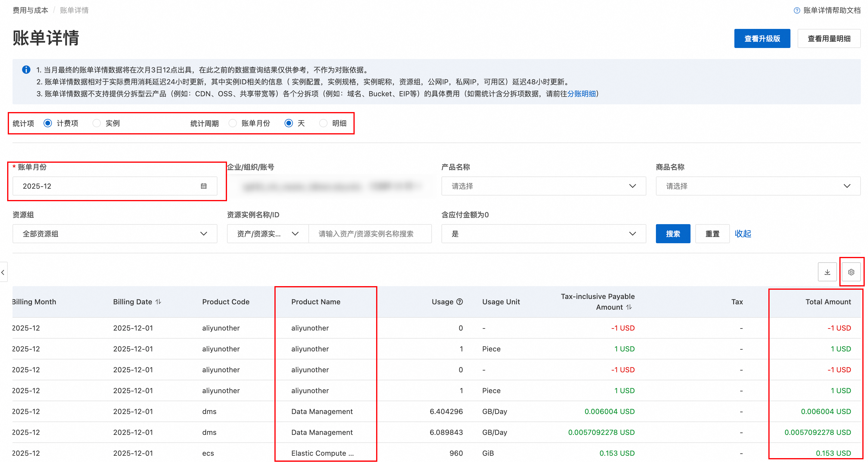Select the 明细 radio option
This screenshot has width=868, height=462.
click(323, 123)
